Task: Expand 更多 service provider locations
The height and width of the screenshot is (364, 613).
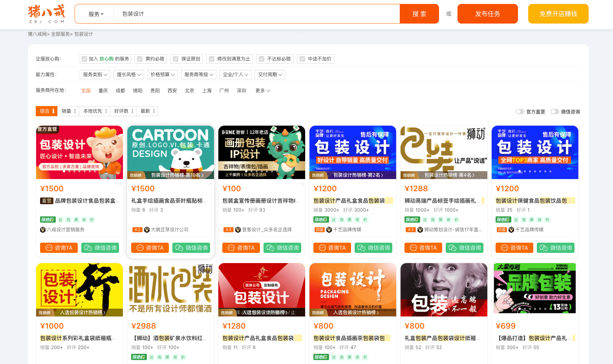Action: coord(262,91)
